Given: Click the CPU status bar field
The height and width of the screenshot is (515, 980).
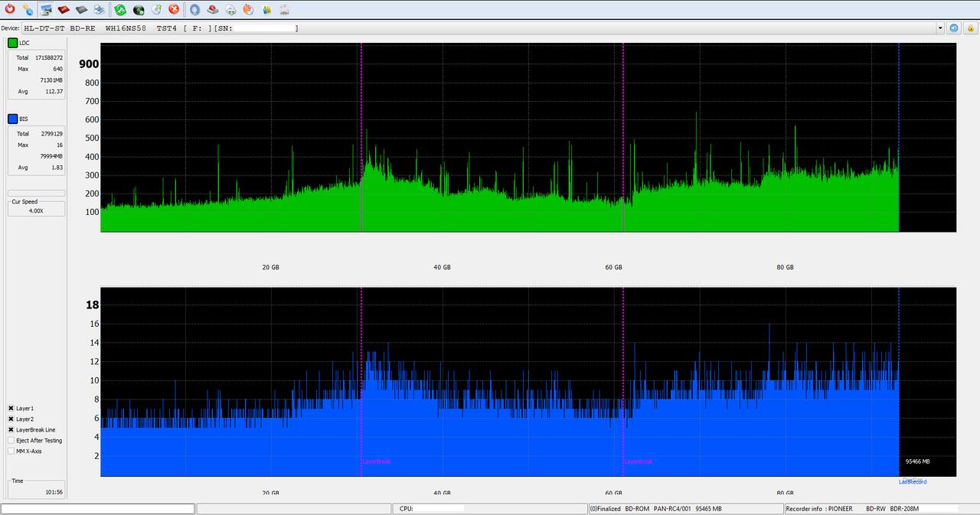Looking at the screenshot, I should click(x=490, y=509).
